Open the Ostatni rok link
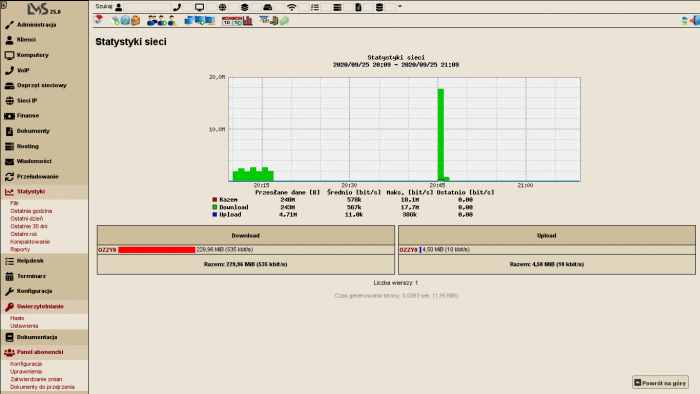Image resolution: width=700 pixels, height=394 pixels. click(24, 234)
